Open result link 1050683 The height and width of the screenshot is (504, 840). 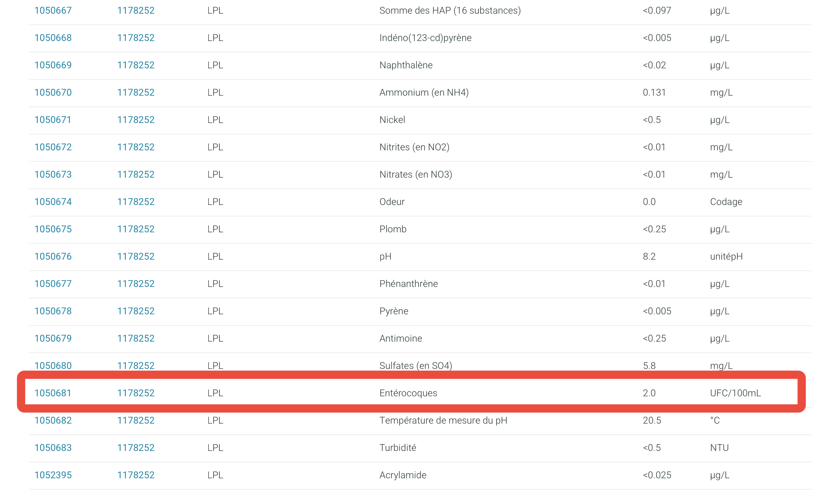53,448
